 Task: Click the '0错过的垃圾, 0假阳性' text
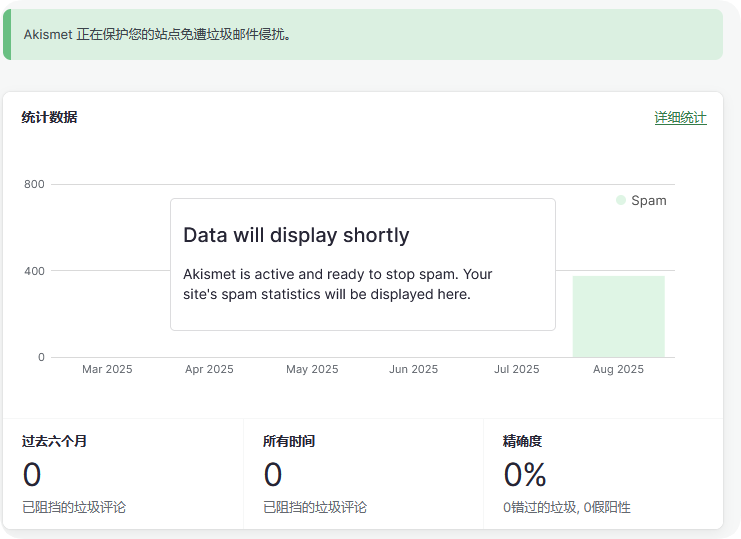566,507
